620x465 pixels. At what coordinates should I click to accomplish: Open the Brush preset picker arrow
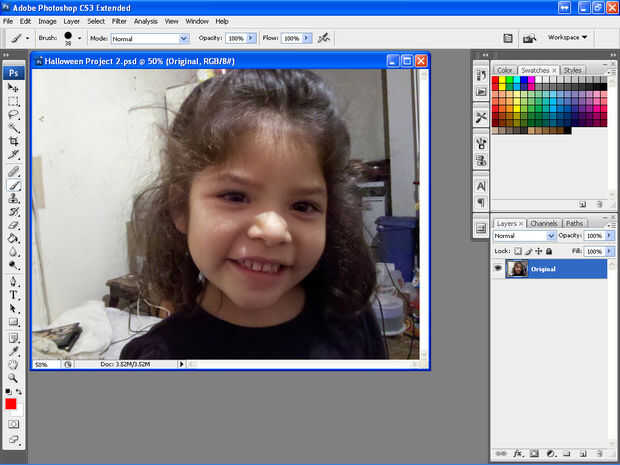79,38
